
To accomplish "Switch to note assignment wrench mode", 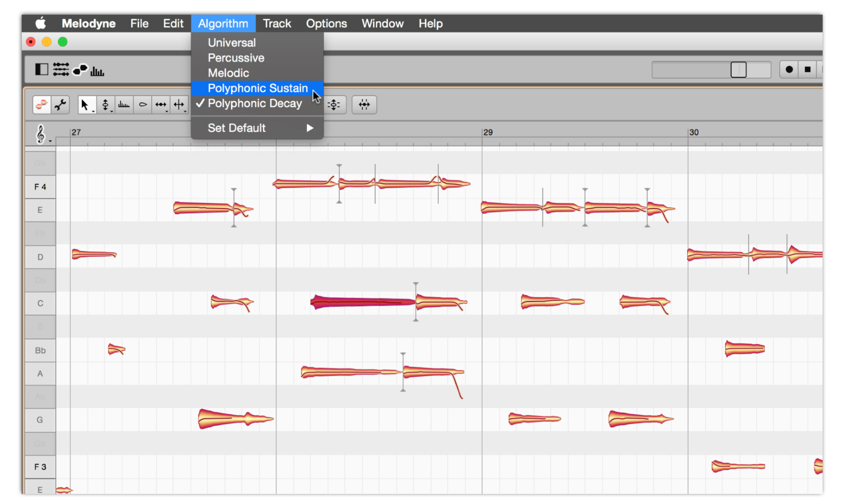I will pos(60,105).
